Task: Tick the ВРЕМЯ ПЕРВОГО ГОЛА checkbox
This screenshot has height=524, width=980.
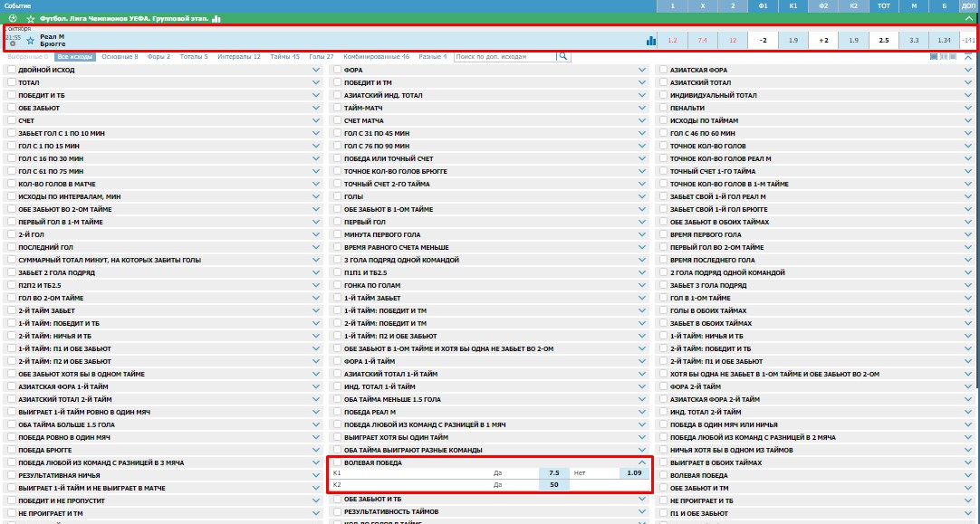Action: click(663, 234)
